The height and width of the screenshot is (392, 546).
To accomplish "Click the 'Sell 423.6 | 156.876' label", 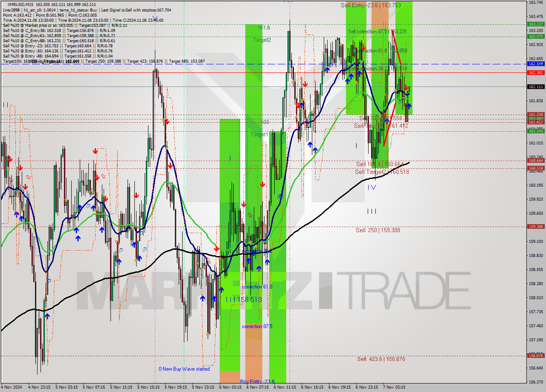I will [381, 359].
